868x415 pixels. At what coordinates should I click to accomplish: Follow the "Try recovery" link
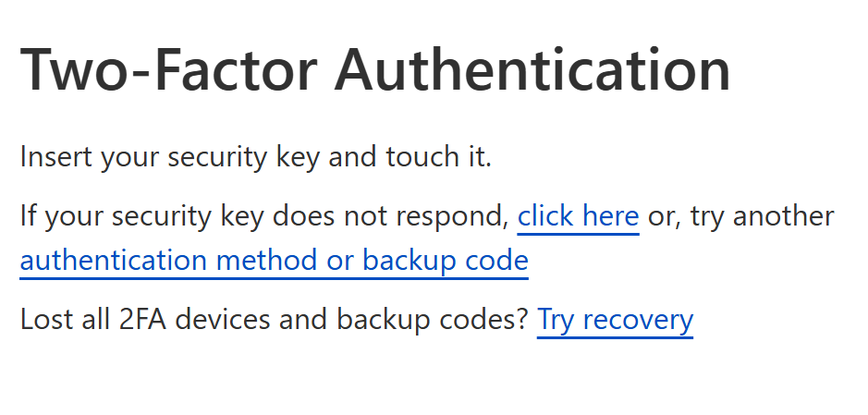(615, 320)
